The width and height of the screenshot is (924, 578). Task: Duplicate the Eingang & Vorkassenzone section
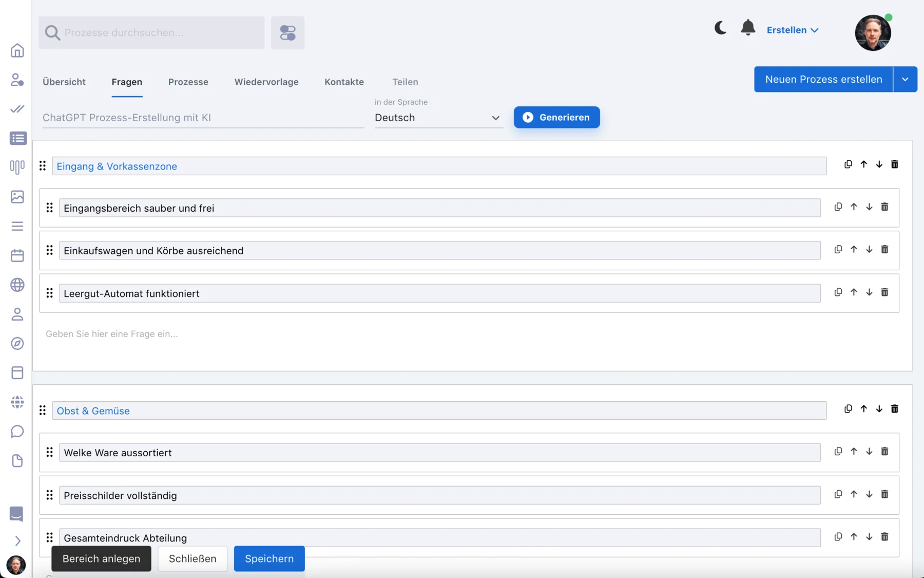pos(848,164)
